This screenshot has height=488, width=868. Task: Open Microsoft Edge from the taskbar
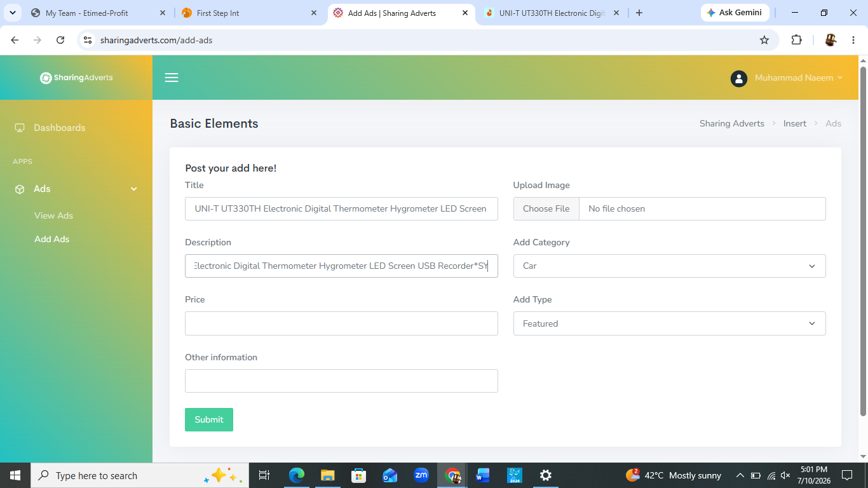(297, 475)
